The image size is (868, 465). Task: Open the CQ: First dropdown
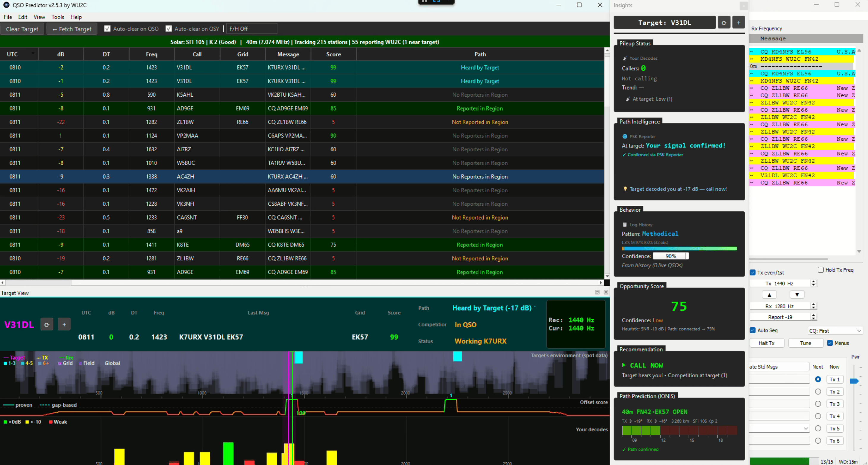[x=835, y=331]
